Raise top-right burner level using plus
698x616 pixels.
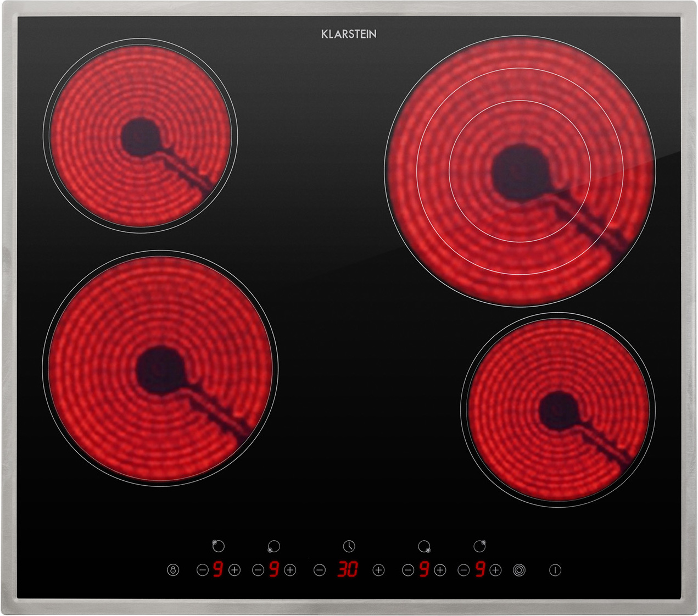click(496, 570)
